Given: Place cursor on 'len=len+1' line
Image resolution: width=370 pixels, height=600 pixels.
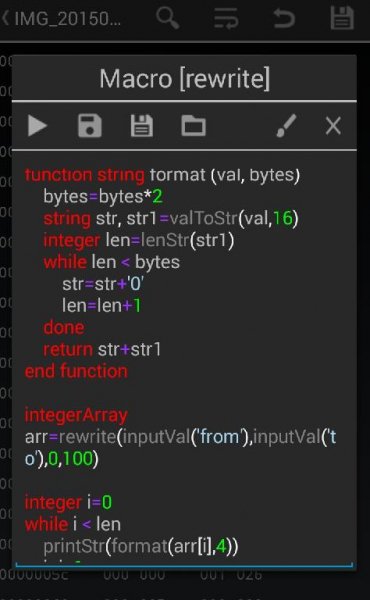Looking at the screenshot, I should coord(101,306).
